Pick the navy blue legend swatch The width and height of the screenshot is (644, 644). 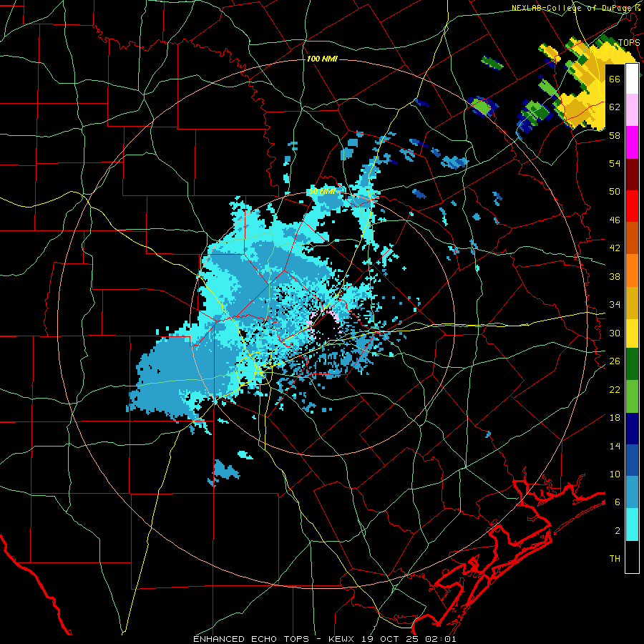click(632, 429)
